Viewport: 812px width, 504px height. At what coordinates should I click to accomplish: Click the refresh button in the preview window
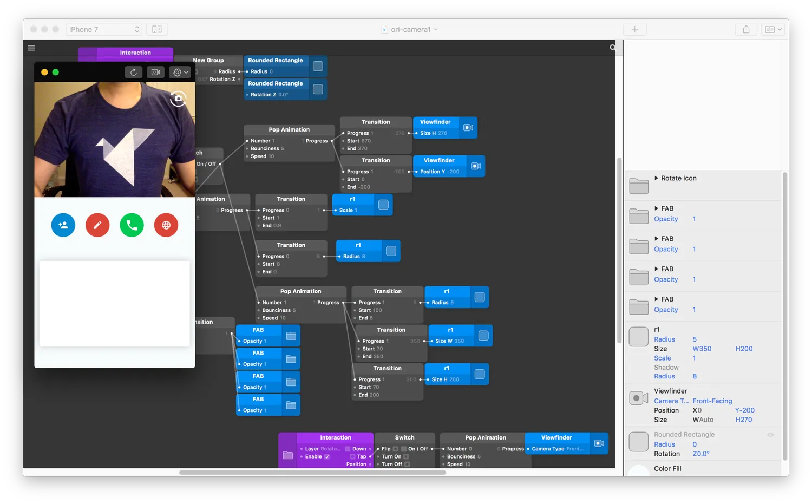134,72
